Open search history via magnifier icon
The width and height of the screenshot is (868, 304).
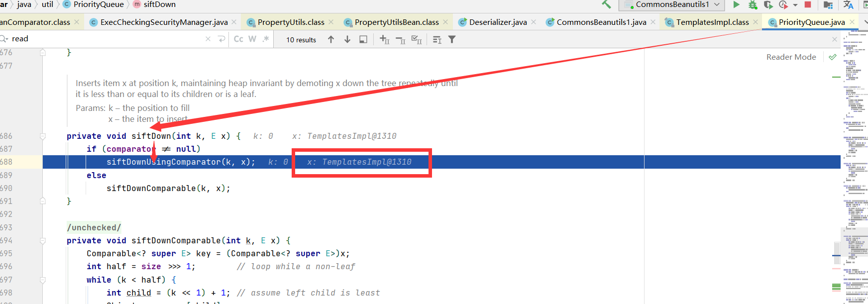point(4,39)
